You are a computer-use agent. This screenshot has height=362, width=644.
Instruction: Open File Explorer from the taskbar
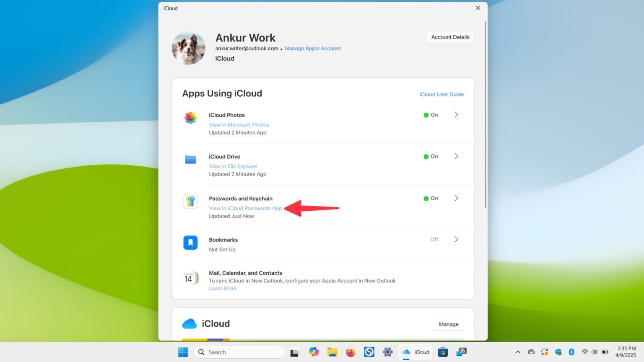click(x=332, y=352)
